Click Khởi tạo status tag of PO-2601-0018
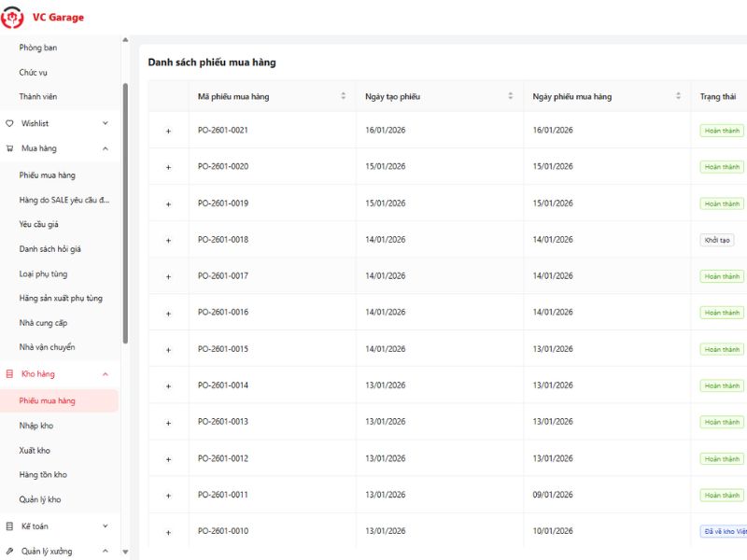Image resolution: width=747 pixels, height=560 pixels. [x=716, y=240]
